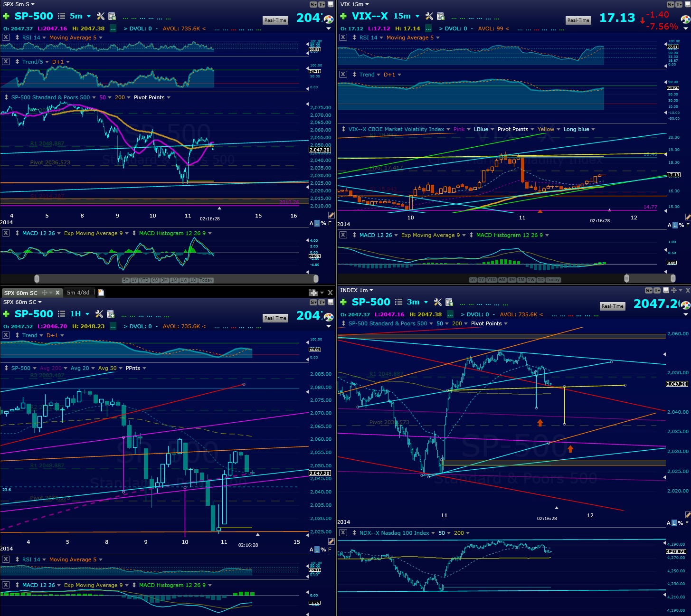
Task: Click save icon in SPX 5m title bar
Action: click(331, 4)
